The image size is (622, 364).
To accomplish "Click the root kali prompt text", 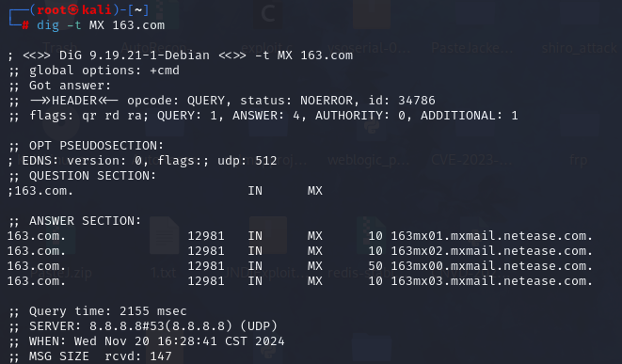I will 73,10.
